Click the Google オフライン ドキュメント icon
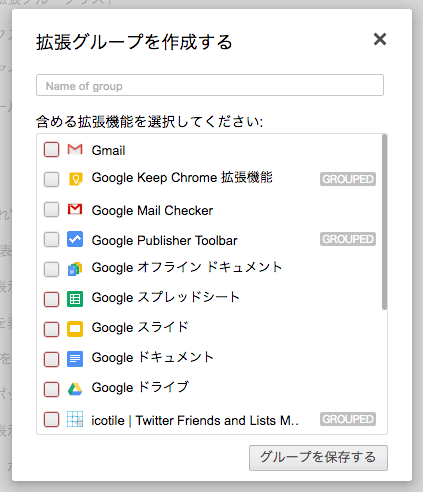Viewport: 423px width, 492px height. click(x=75, y=269)
